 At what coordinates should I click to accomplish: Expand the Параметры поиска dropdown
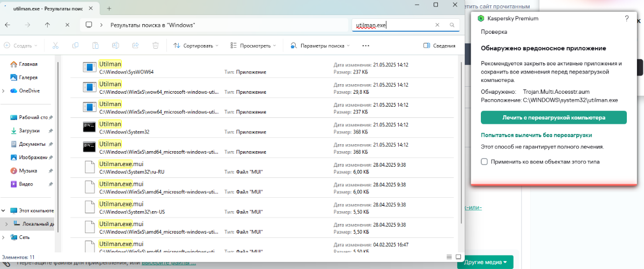coord(320,46)
